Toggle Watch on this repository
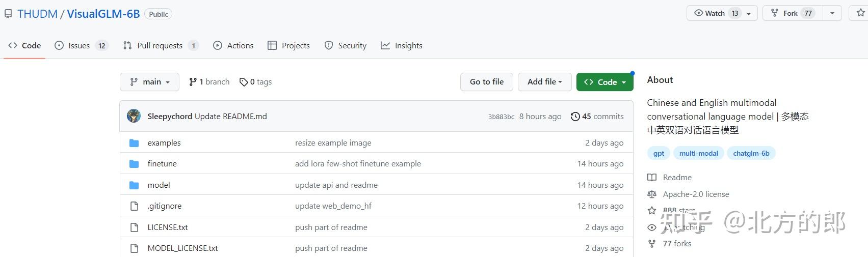The height and width of the screenshot is (257, 868). click(x=716, y=13)
